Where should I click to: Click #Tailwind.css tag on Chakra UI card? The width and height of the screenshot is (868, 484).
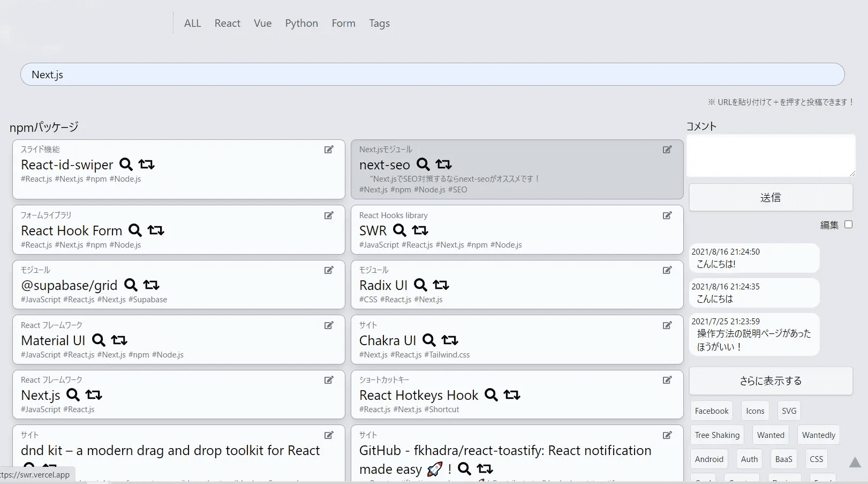click(447, 355)
